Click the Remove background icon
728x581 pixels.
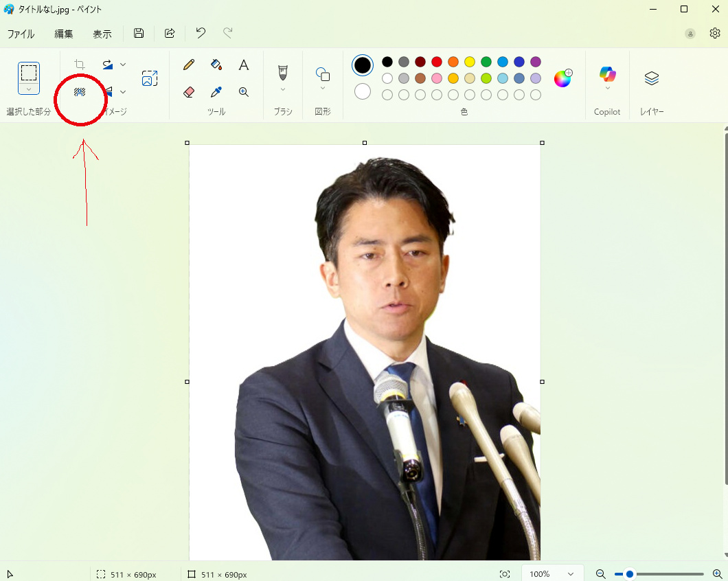80,91
